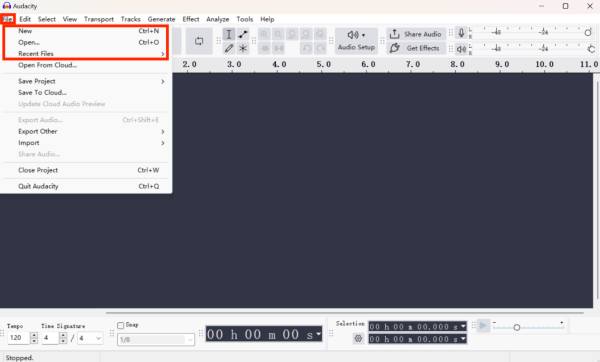Open the Tools menu
The image size is (600, 362).
pyautogui.click(x=245, y=19)
